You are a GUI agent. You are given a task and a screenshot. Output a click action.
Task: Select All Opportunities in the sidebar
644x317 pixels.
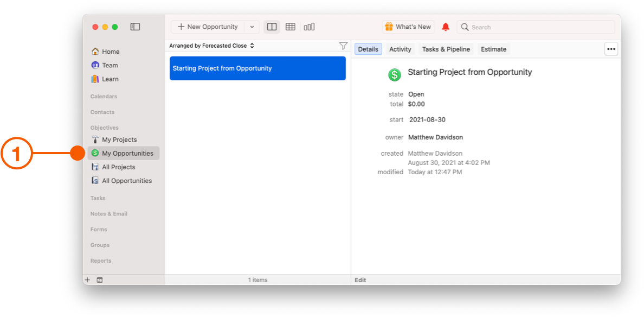point(126,181)
